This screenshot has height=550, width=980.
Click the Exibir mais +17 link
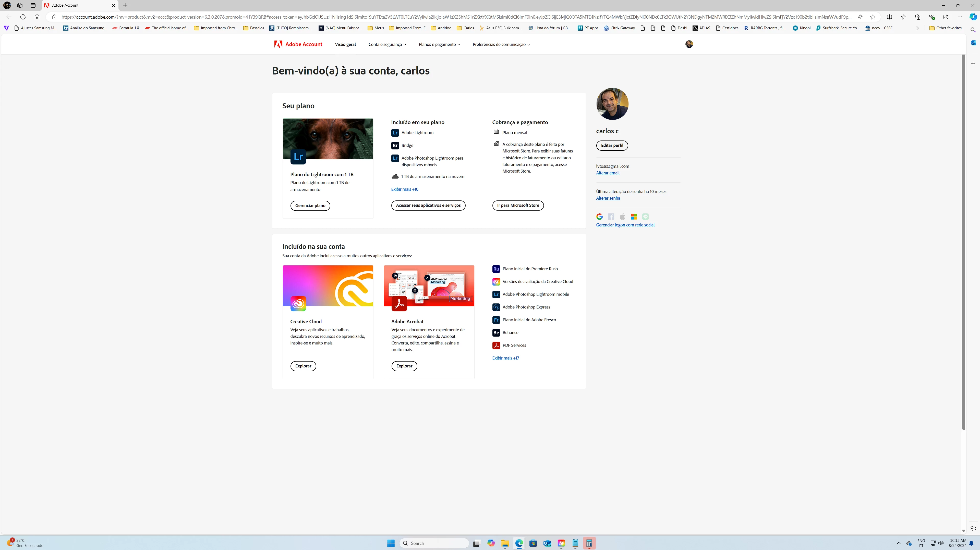point(505,358)
